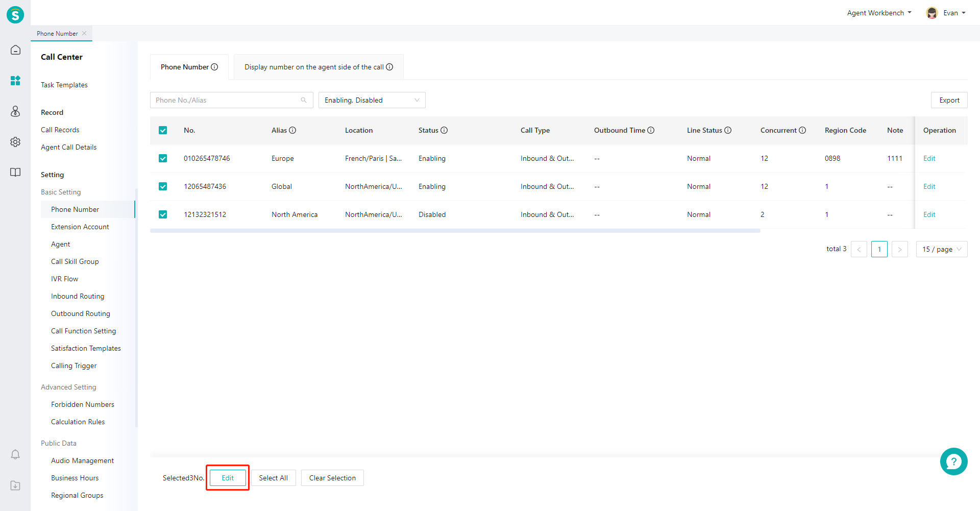Switch to the Phone Number tab
980x511 pixels.
coord(189,67)
